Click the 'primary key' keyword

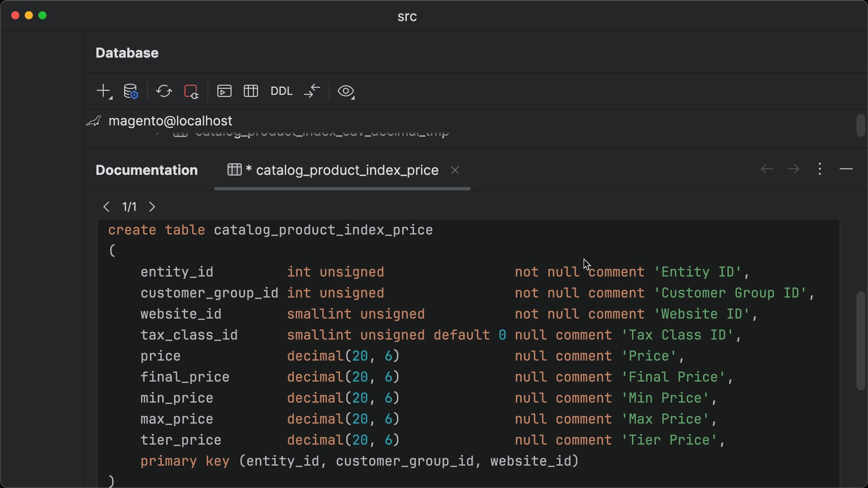click(x=185, y=461)
